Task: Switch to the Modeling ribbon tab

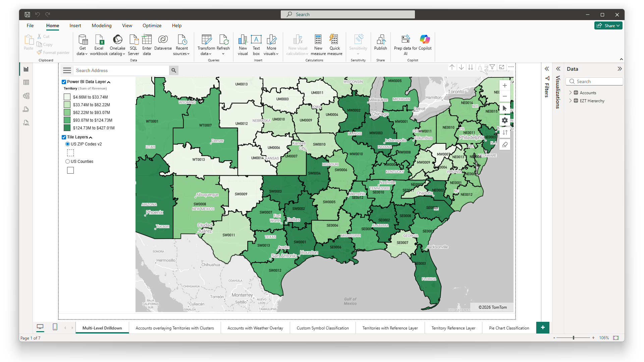Action: [x=101, y=25]
